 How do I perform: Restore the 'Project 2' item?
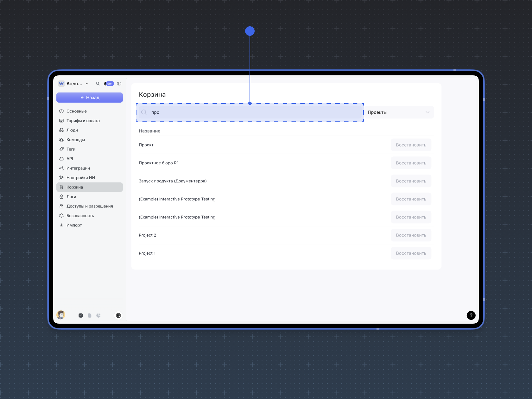coord(411,235)
